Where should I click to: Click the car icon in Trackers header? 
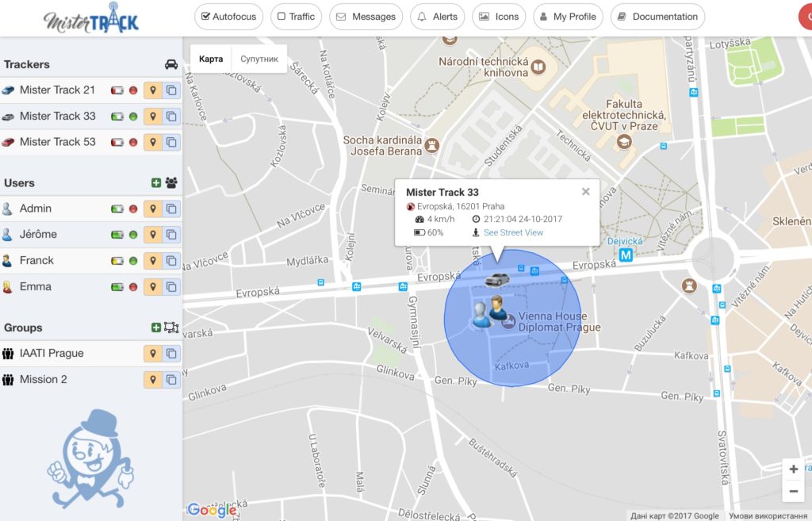coord(171,64)
